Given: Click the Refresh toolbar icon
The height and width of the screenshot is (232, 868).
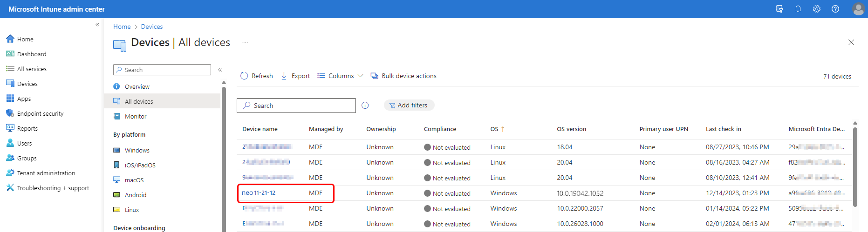Looking at the screenshot, I should point(244,76).
